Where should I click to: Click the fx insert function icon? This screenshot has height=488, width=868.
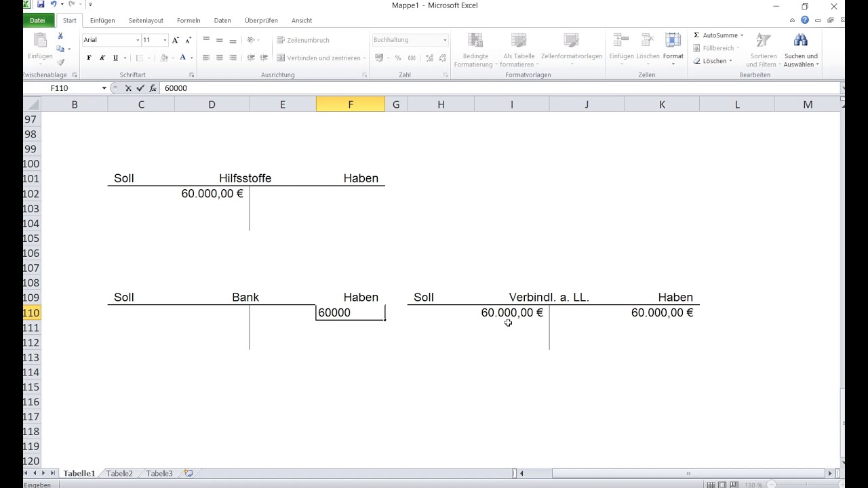pos(153,88)
